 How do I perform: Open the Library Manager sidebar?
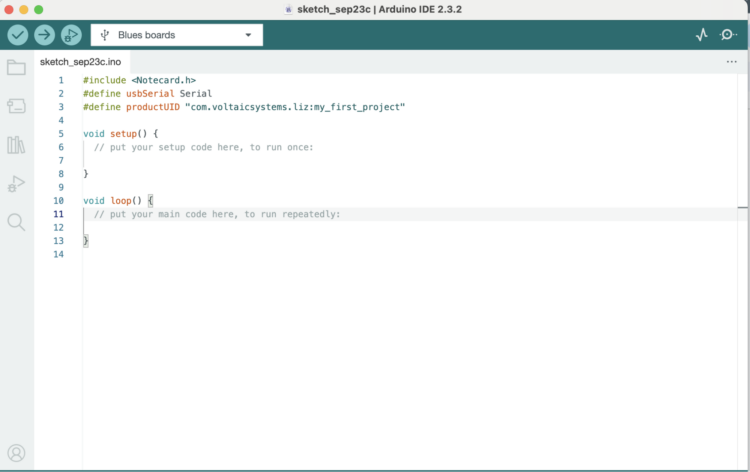tap(16, 145)
